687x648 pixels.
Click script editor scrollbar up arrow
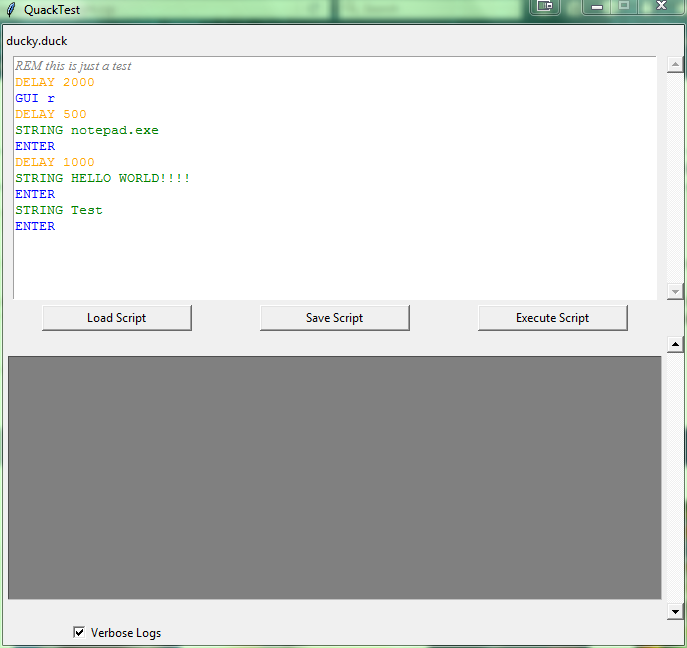(675, 64)
